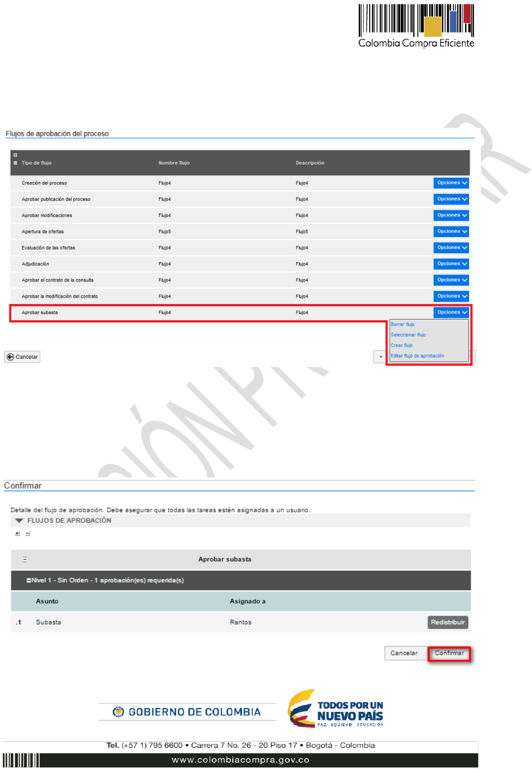Image resolution: width=532 pixels, height=769 pixels.
Task: Select 'Aprobar la modificación del contrato' row label
Action: click(60, 296)
